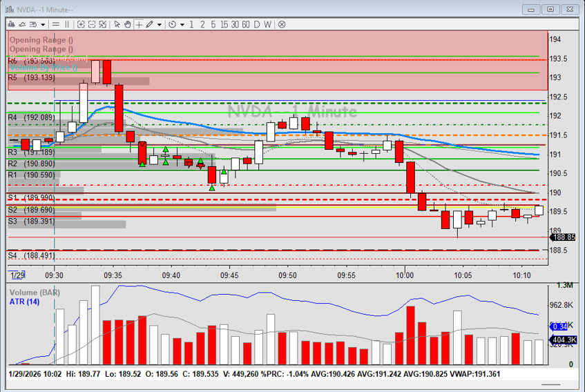Switch to Daily timeframe

257,25
